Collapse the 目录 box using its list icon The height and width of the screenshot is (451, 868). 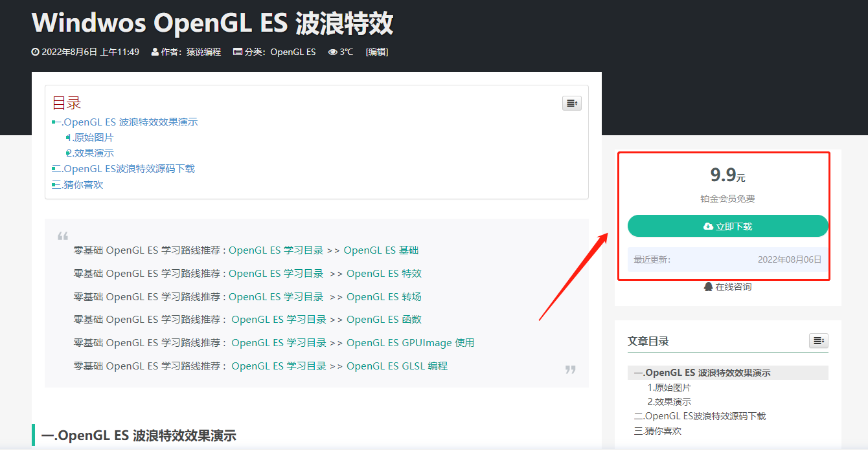point(571,103)
